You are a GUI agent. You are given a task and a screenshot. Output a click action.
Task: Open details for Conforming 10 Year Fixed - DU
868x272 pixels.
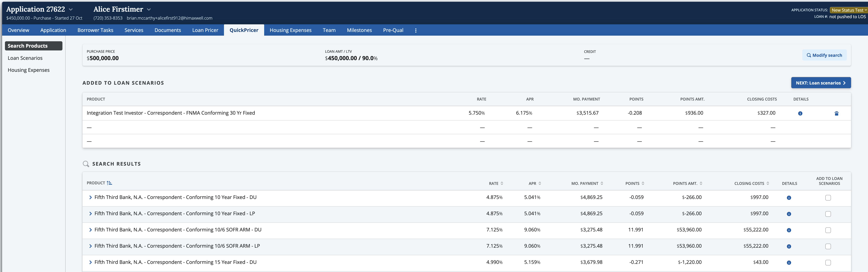click(788, 198)
